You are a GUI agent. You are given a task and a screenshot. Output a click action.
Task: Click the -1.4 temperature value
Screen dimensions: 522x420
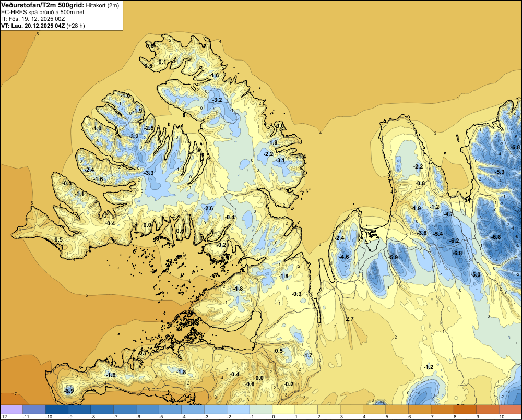click(x=301, y=157)
